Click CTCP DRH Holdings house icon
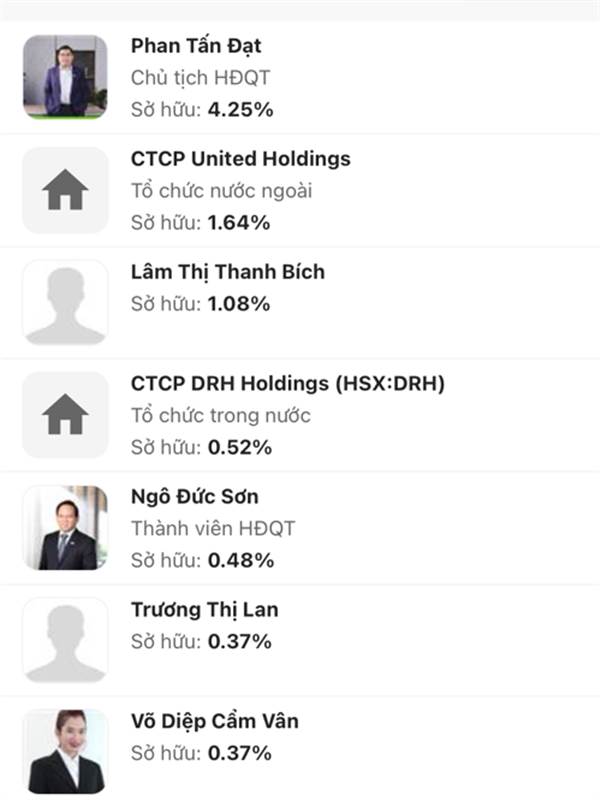This screenshot has height=800, width=600. coord(65,415)
